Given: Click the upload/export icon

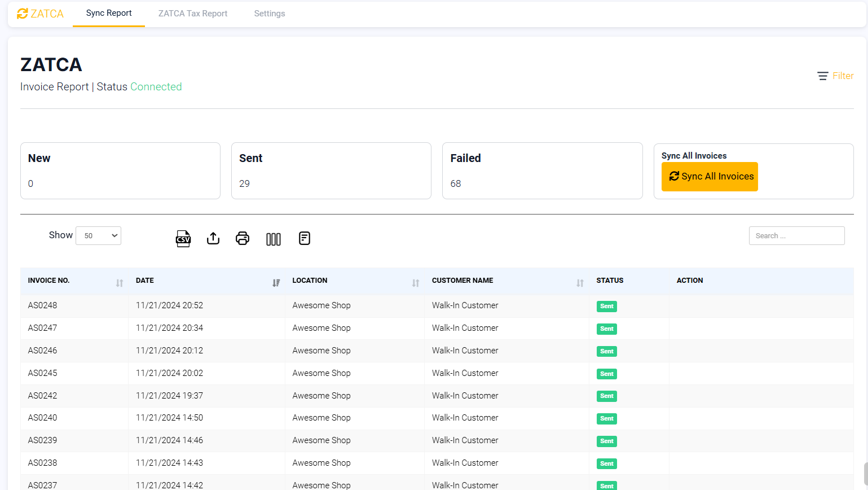Looking at the screenshot, I should pos(213,238).
